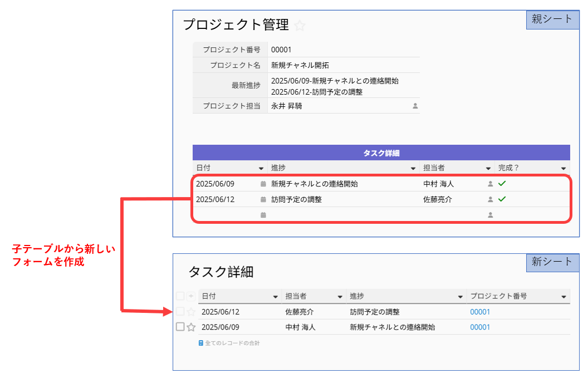This screenshot has height=383, width=588.
Task: Click the プロジェクト名 field value 新規チャネル開拓
Action: click(300, 65)
